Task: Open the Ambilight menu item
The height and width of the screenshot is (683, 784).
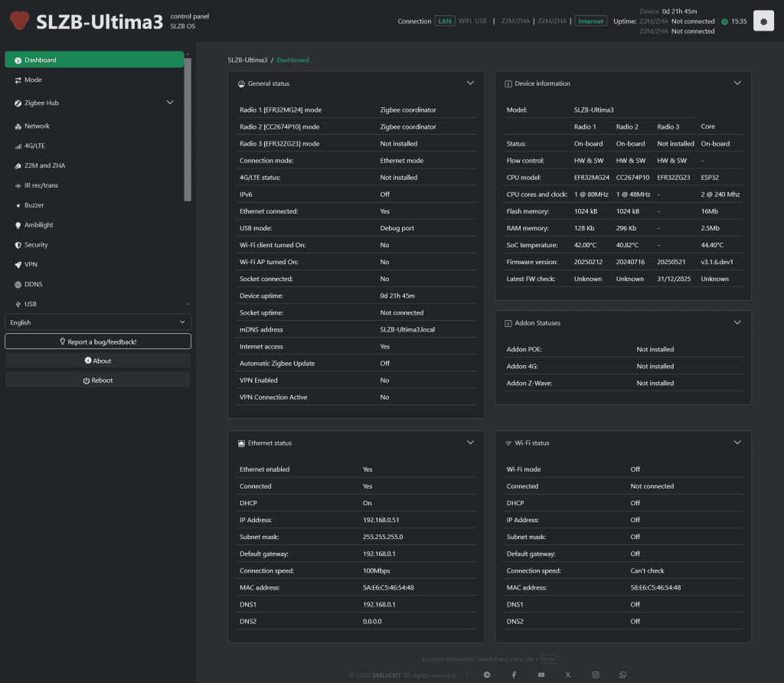Action: coord(38,225)
